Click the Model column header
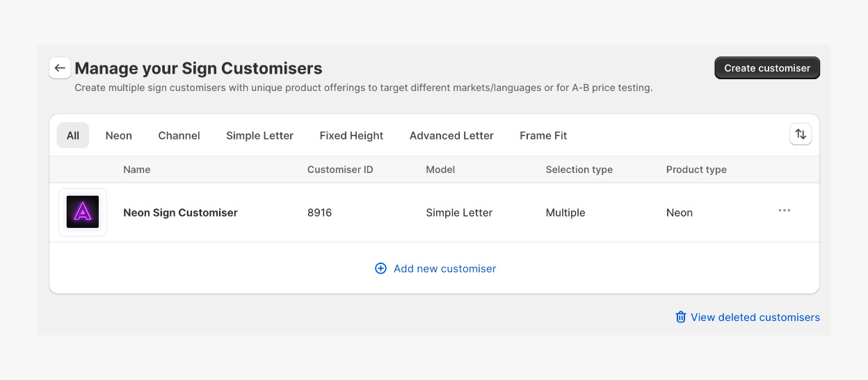 [x=440, y=170]
